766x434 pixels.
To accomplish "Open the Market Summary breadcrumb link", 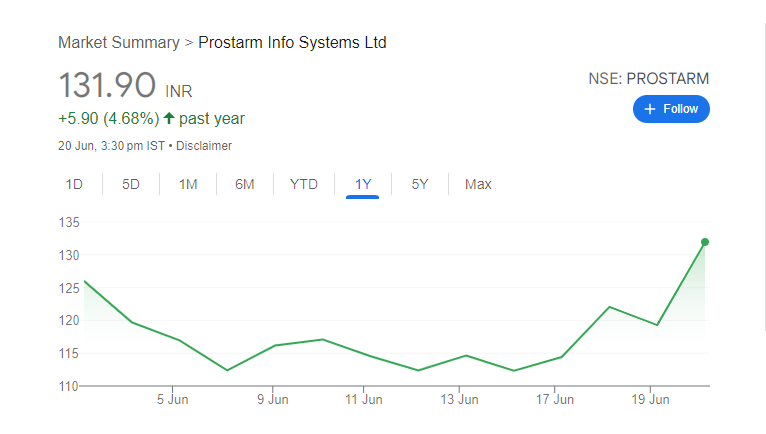I will tap(119, 43).
